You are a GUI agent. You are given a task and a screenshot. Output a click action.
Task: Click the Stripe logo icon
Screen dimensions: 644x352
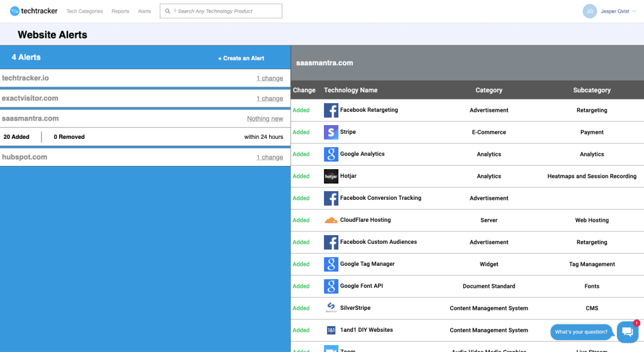pos(331,132)
